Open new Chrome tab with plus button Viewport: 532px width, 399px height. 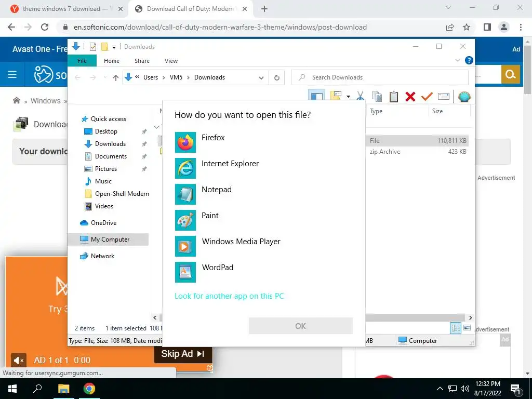pyautogui.click(x=264, y=9)
